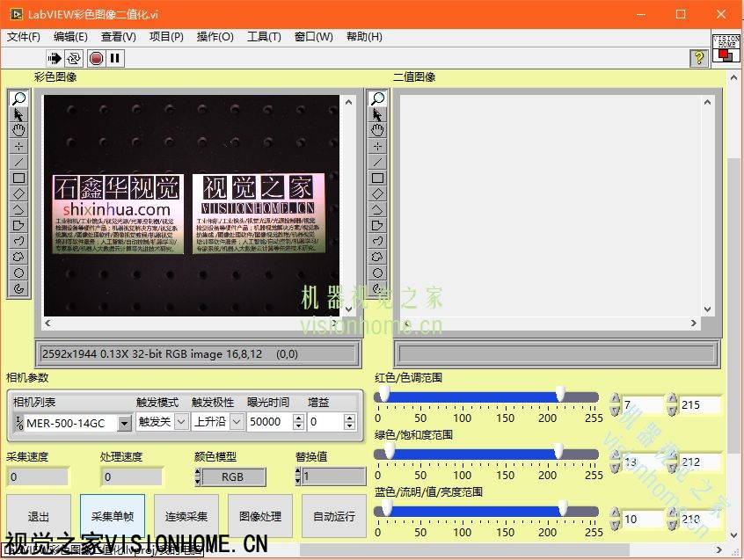The image size is (744, 560).
Task: Click the 增益 input field
Action: [x=326, y=422]
